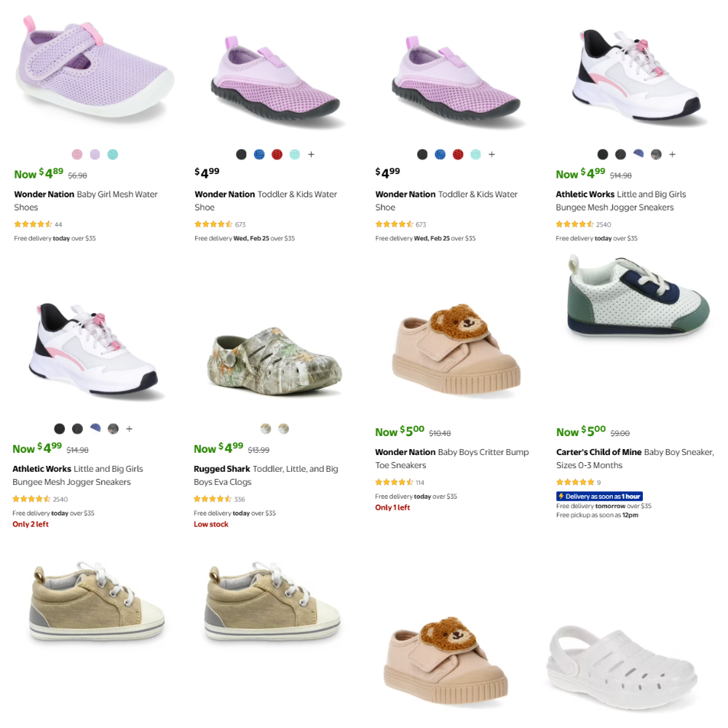Screen dimensions: 728x728
Task: View camo Rugged Shark clog product image
Action: (x=274, y=361)
